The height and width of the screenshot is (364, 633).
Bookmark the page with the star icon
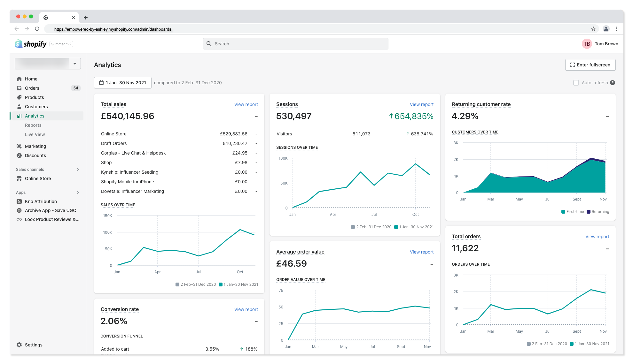click(x=593, y=29)
